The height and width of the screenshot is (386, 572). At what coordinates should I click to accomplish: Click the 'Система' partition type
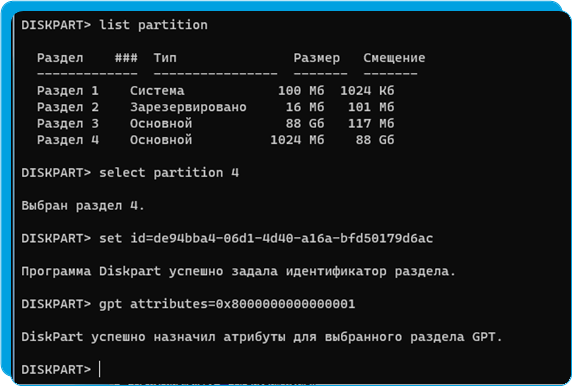[x=157, y=90]
